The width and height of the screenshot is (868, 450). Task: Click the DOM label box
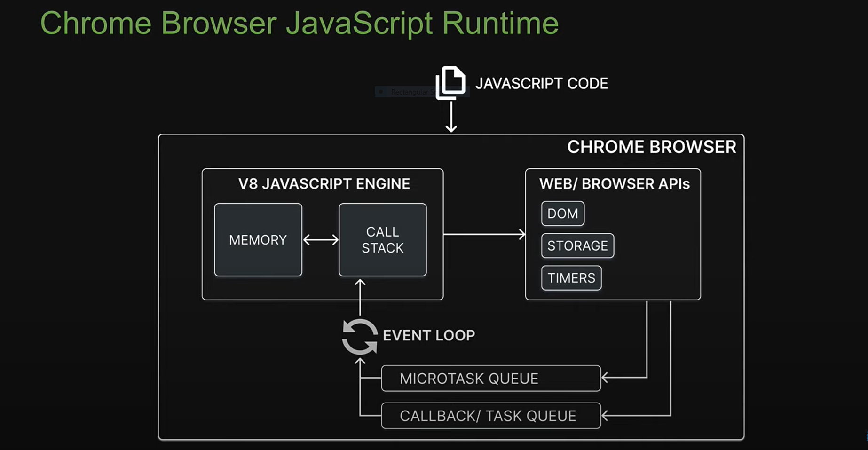[x=563, y=213]
